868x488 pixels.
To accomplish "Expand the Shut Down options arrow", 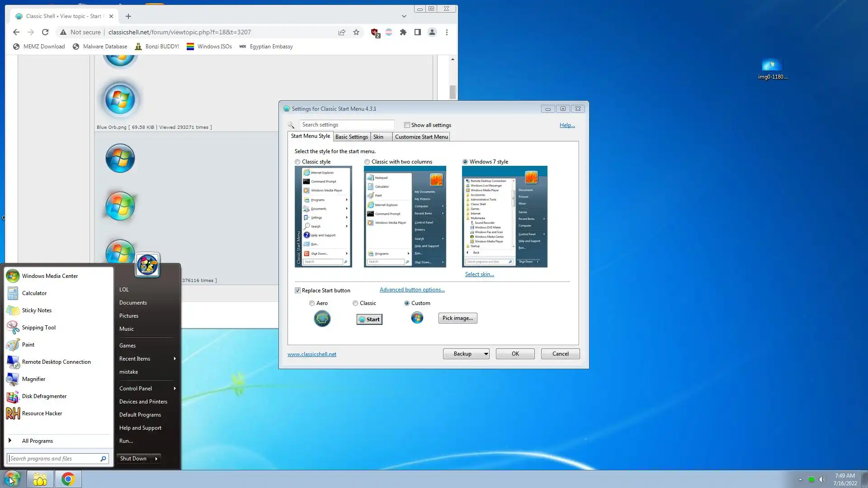I will coord(156,459).
